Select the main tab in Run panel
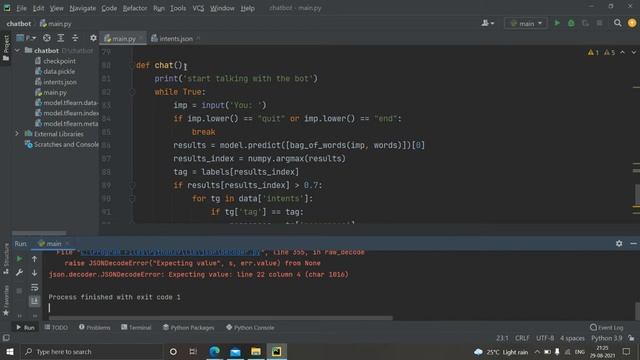Image resolution: width=640 pixels, height=360 pixels. [53, 243]
